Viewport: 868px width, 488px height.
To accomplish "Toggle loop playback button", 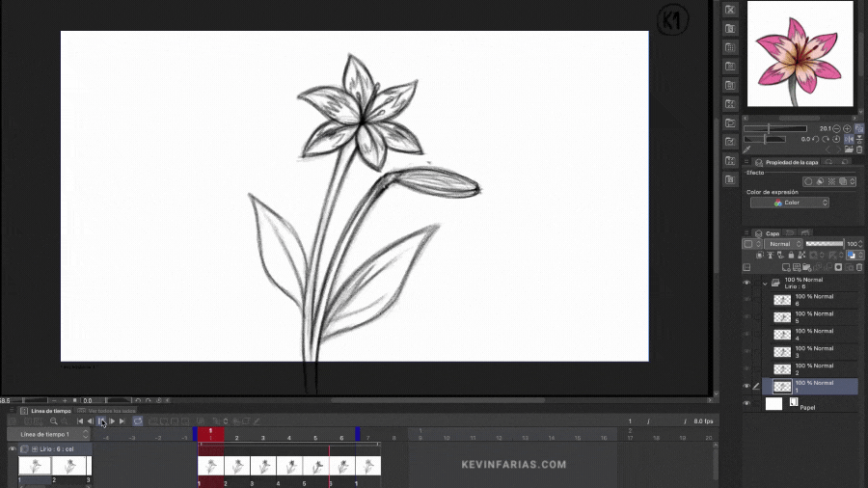I will click(137, 421).
